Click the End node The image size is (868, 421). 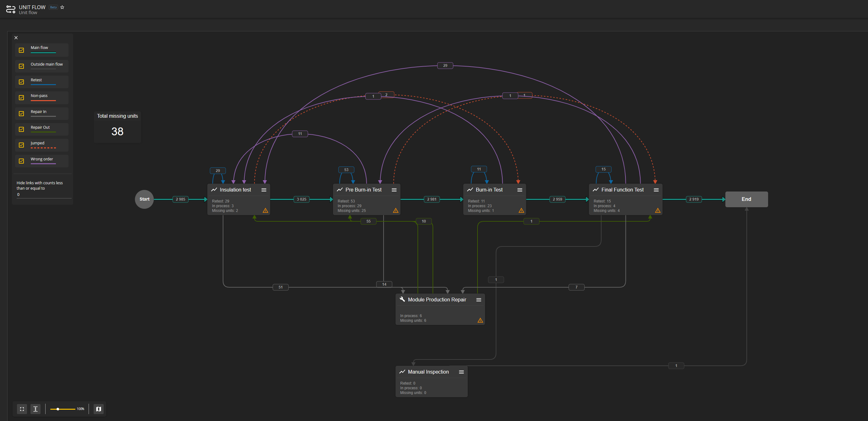point(746,199)
